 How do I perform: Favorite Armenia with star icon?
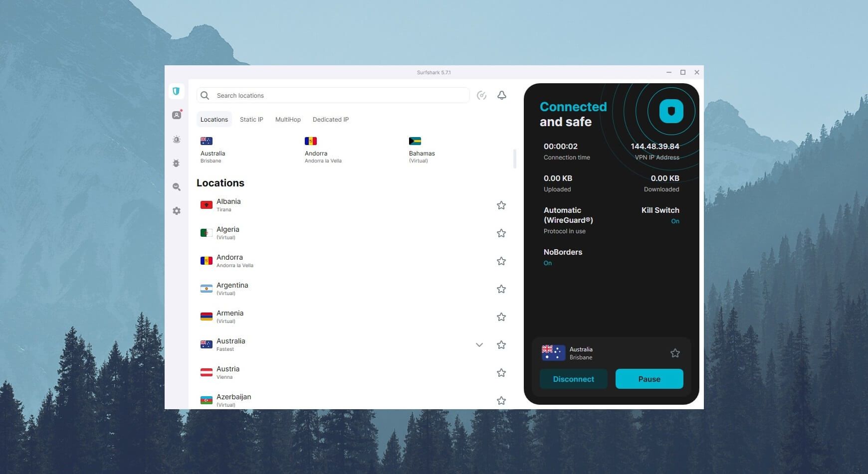[501, 317]
